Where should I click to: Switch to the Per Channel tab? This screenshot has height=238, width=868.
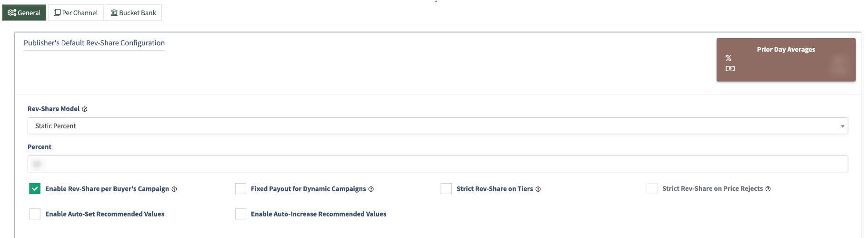pyautogui.click(x=76, y=13)
